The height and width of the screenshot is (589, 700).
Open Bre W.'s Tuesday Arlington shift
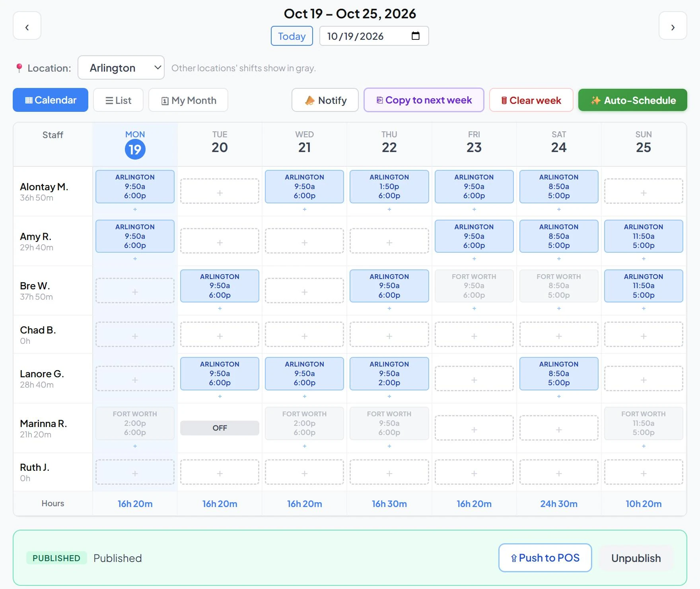pos(220,286)
